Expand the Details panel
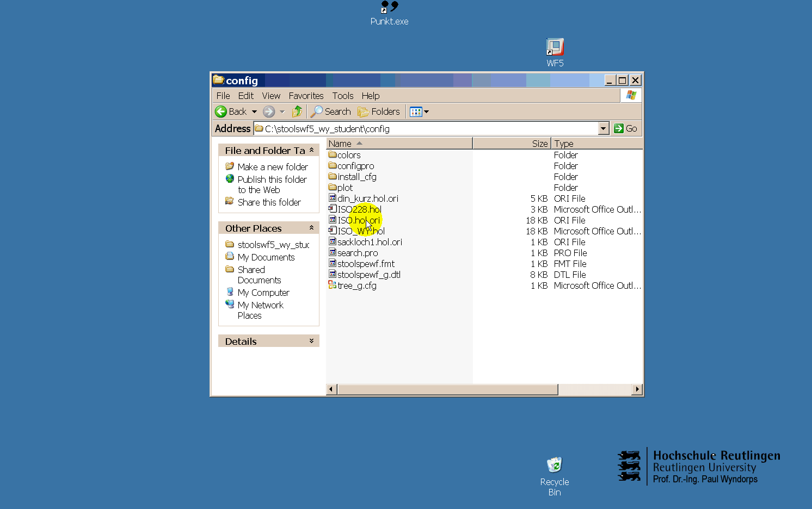 [311, 341]
